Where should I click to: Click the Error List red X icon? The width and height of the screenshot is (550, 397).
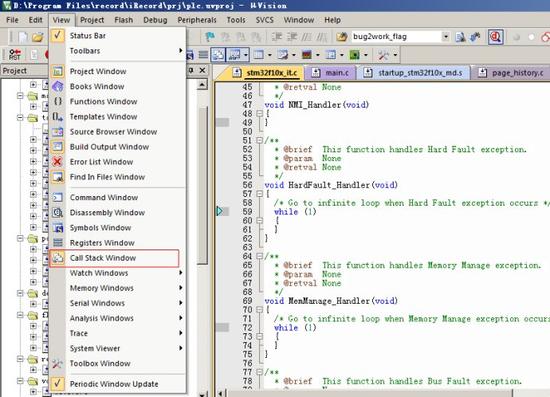point(58,162)
